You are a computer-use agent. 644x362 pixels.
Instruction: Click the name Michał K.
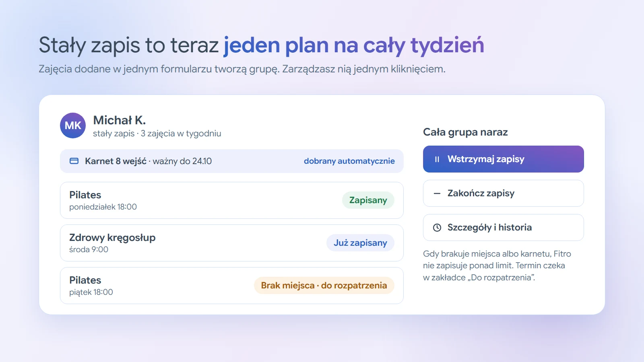coord(120,120)
